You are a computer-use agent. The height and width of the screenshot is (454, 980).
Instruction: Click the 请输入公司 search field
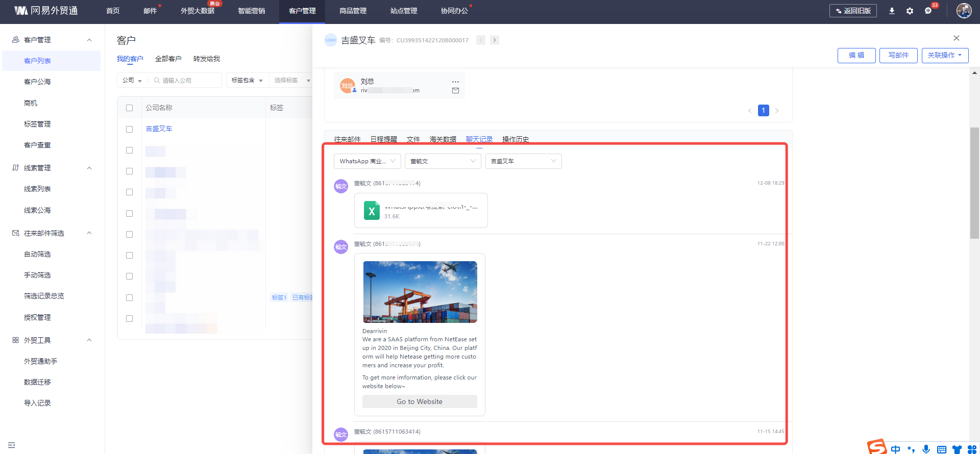186,81
